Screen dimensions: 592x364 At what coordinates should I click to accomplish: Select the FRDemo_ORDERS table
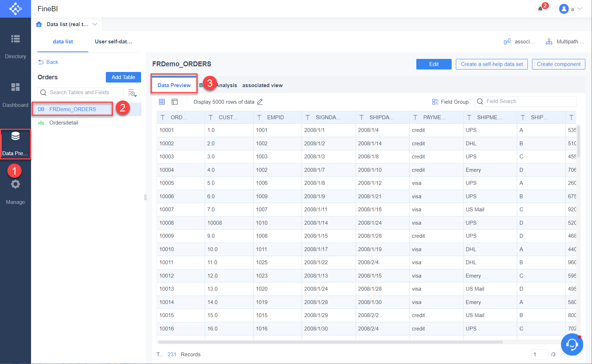86,109
